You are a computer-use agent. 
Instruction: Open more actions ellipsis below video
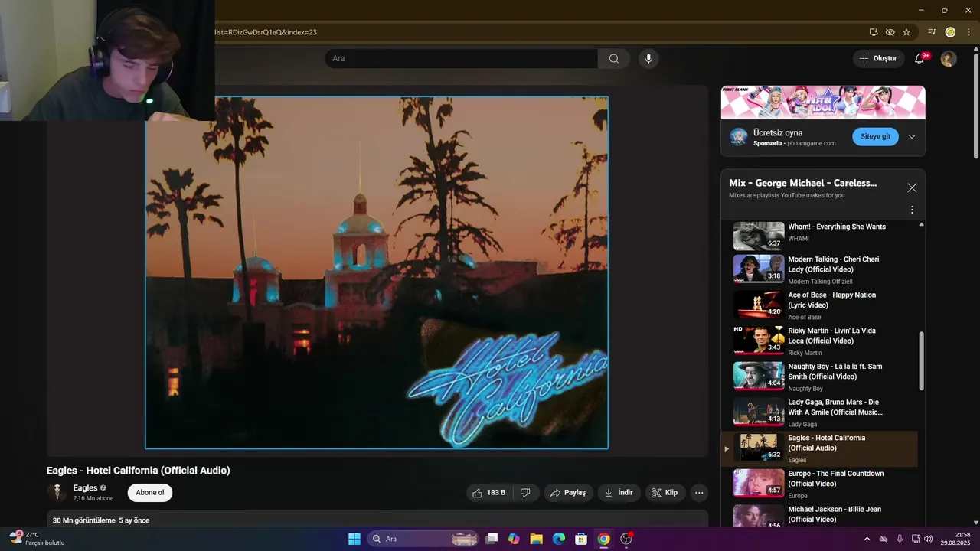coord(699,493)
